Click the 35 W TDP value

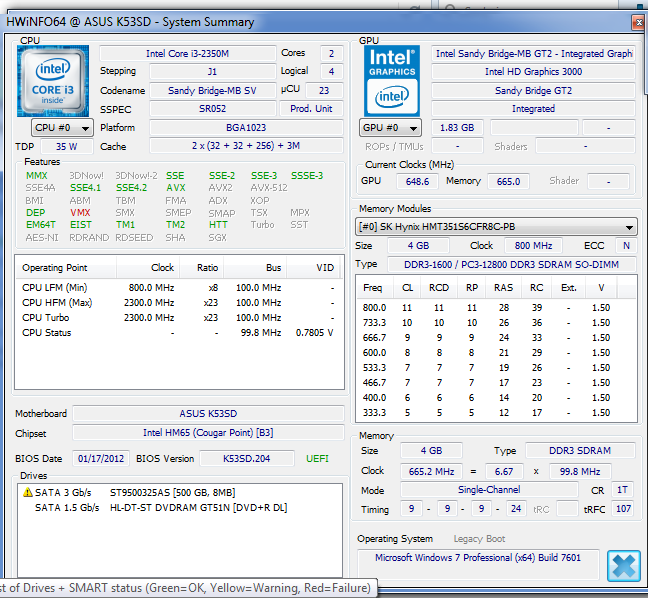(67, 146)
